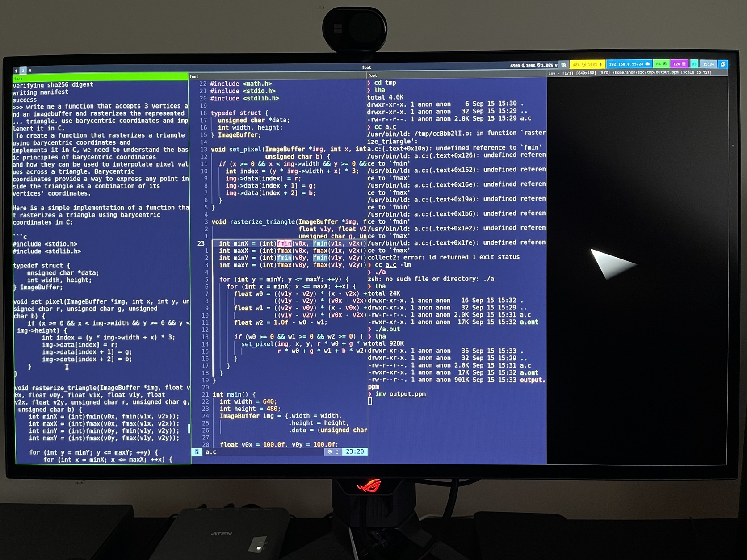Viewport: 747px width, 560px height.
Task: Click 'collect2: error: ld returned 1 exit status'
Action: (x=443, y=257)
